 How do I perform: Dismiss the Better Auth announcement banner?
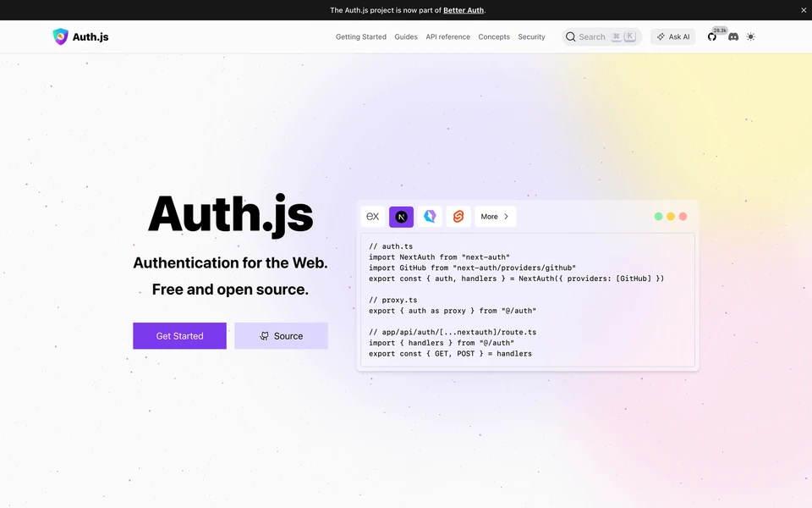point(804,10)
